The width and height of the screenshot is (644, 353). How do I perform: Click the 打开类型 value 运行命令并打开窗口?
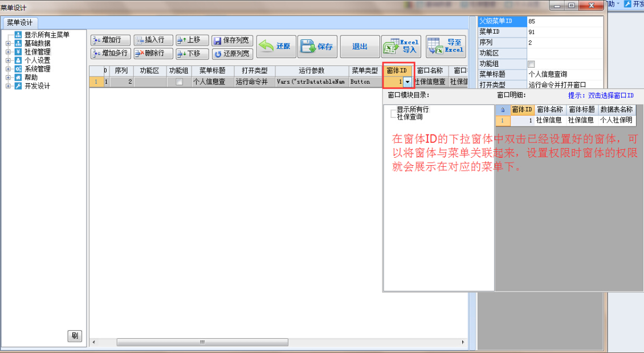565,85
